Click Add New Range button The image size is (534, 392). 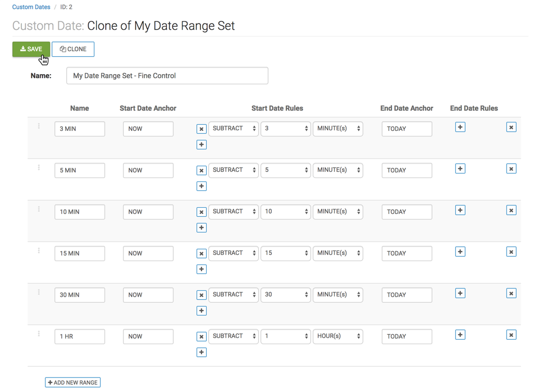(x=73, y=382)
